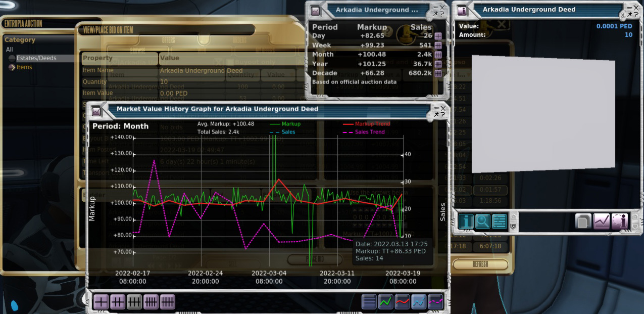
Task: Open the market value chart icon in item panel
Action: (601, 221)
